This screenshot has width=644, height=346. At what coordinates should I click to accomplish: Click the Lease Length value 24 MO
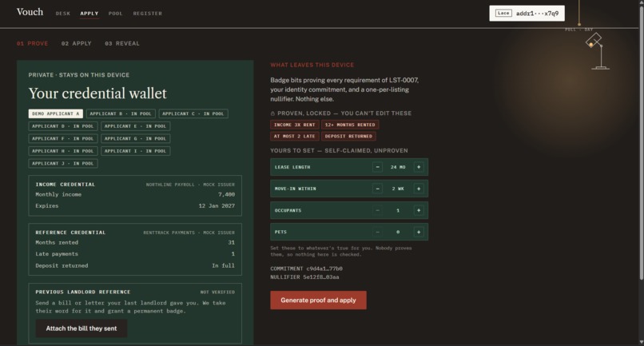[x=398, y=167]
